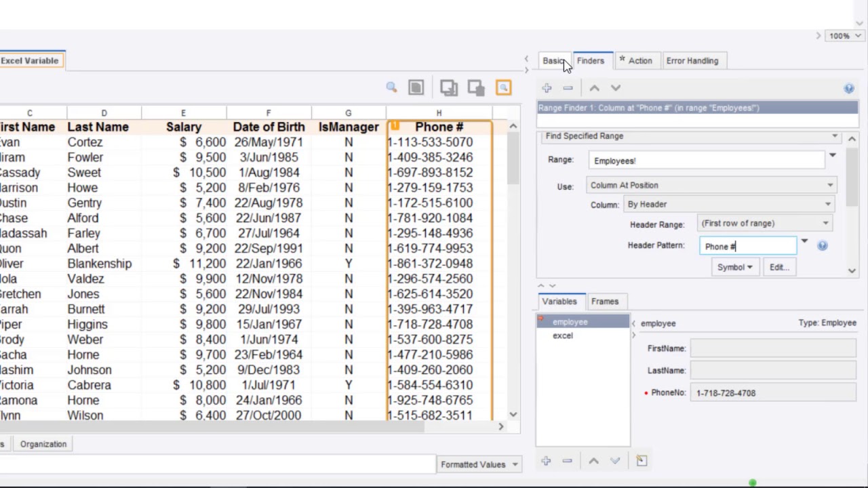
Task: Click the FirstName field
Action: pos(774,348)
